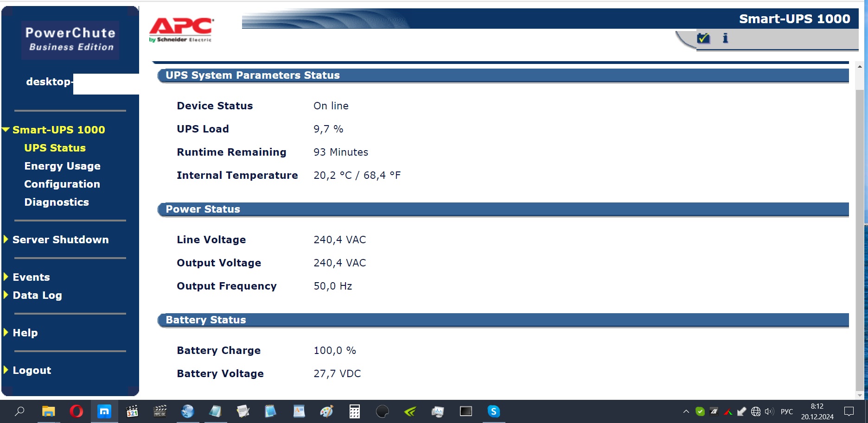868x423 pixels.
Task: Click the 'On line' device status value
Action: coord(331,106)
